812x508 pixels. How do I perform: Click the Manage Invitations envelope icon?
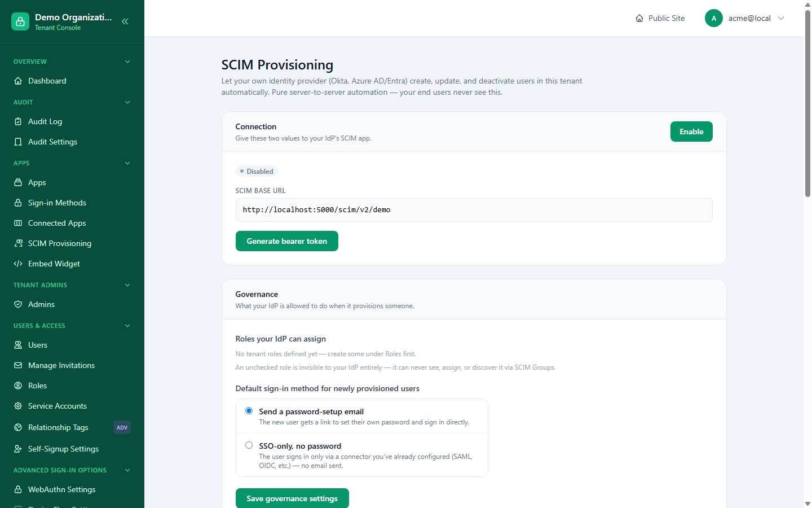click(18, 365)
